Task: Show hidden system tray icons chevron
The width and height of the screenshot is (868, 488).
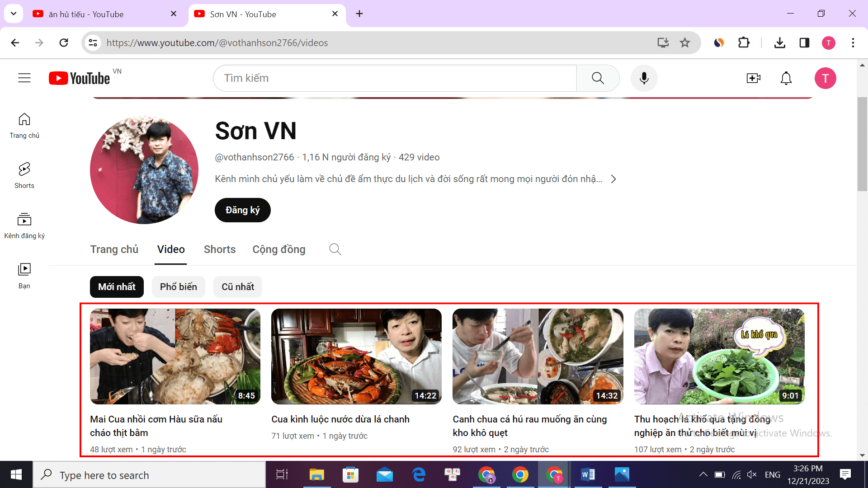Action: [x=703, y=474]
